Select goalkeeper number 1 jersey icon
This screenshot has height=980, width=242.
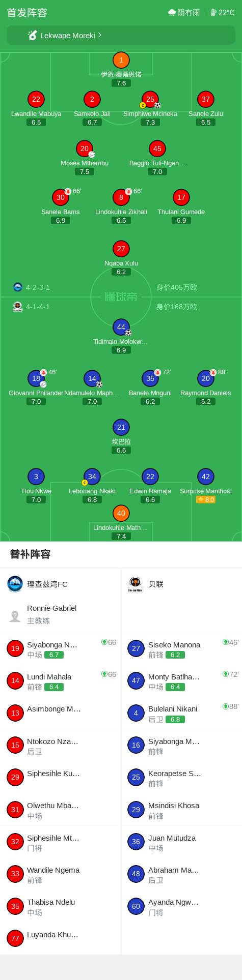pos(121,61)
